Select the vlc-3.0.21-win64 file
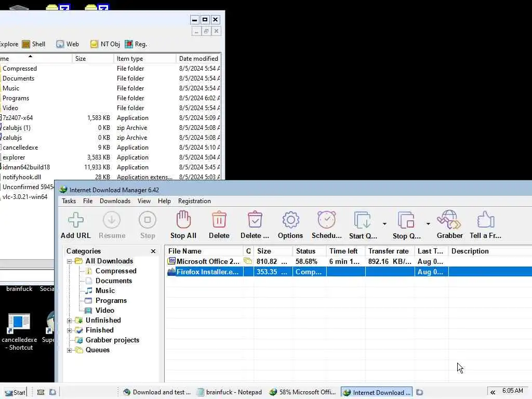 25,197
